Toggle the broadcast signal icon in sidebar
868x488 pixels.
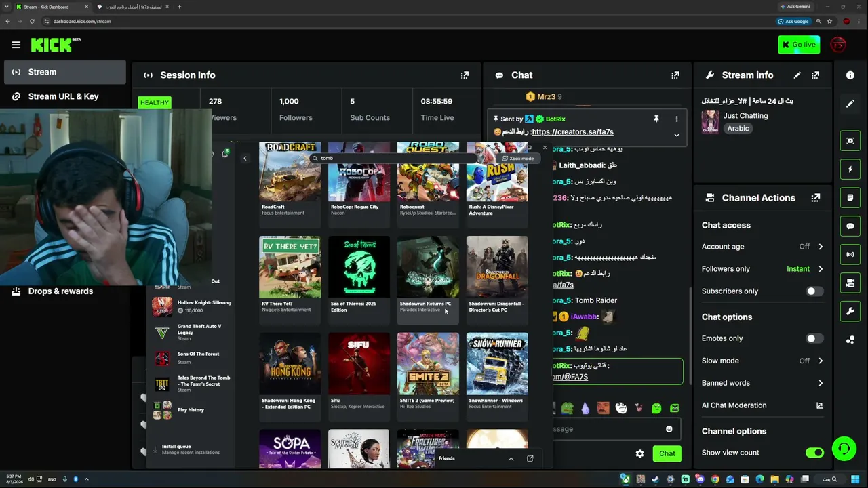point(850,255)
